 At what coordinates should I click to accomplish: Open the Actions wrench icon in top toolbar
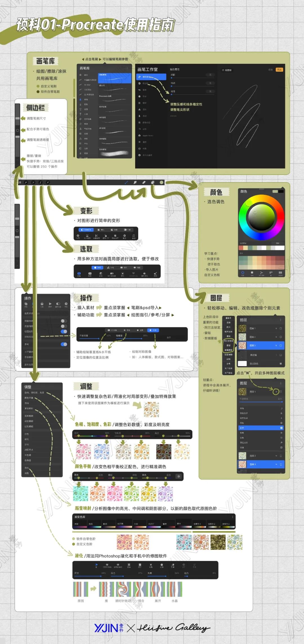26,182
